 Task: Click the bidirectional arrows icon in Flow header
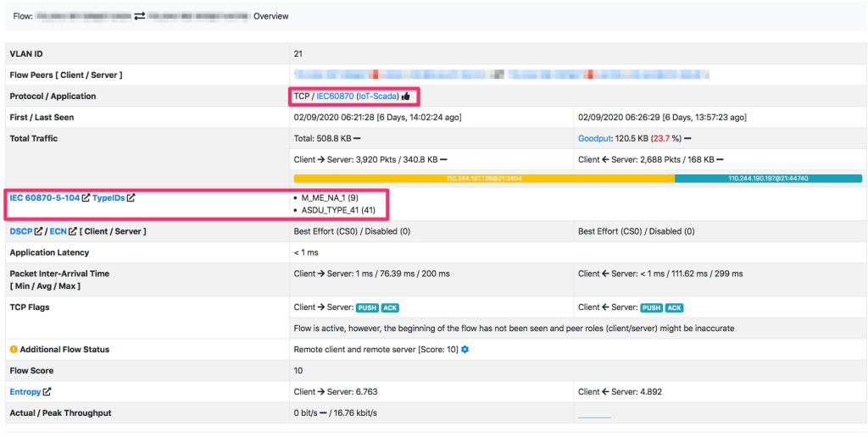click(x=139, y=16)
